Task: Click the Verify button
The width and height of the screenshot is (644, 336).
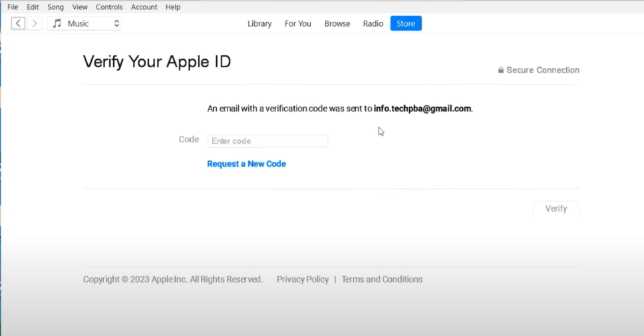Action: [x=556, y=209]
